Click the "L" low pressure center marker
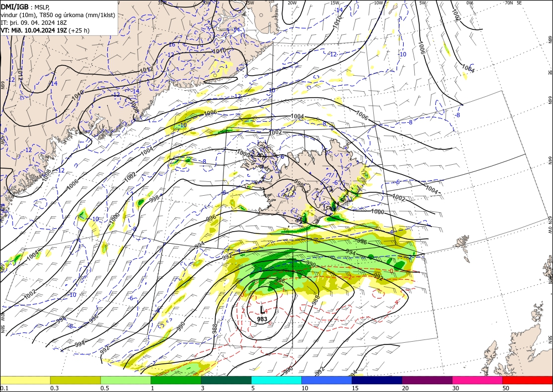Image resolution: width=553 pixels, height=392 pixels. [262, 310]
